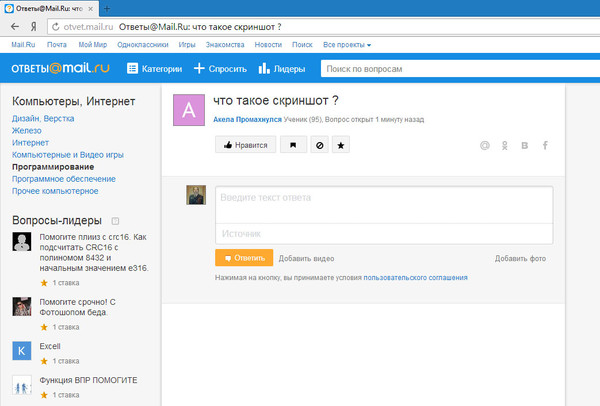Screen dimensions: 600x406
Task: Open the CRC16 question in leaders list
Action: pyautogui.click(x=94, y=253)
